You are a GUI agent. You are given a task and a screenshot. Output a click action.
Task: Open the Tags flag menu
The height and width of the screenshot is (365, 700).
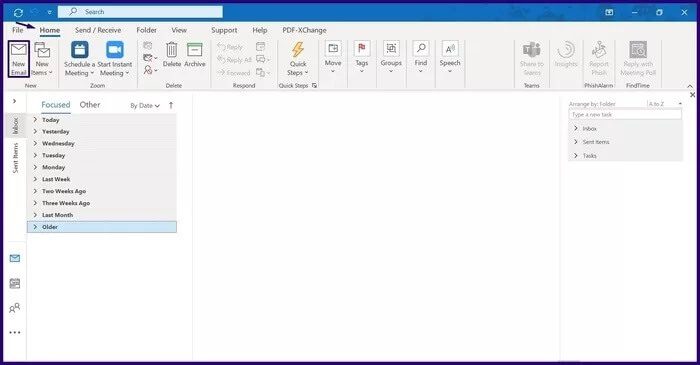coord(362,57)
